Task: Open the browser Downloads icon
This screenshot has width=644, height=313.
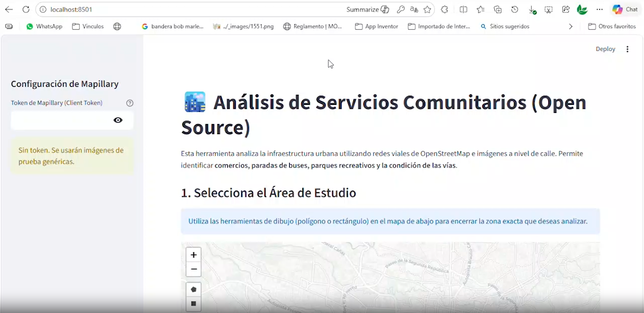Action: [532, 9]
